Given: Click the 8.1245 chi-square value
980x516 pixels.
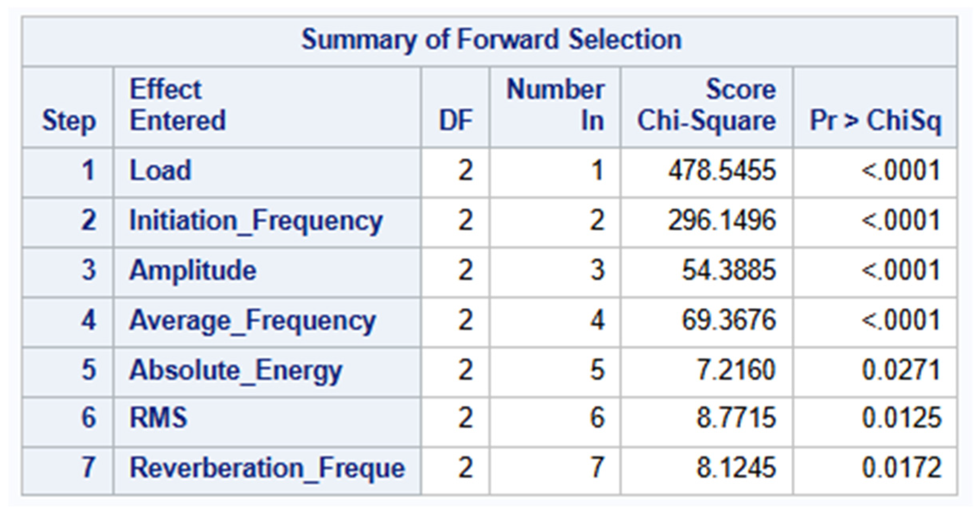Looking at the screenshot, I should pos(736,467).
